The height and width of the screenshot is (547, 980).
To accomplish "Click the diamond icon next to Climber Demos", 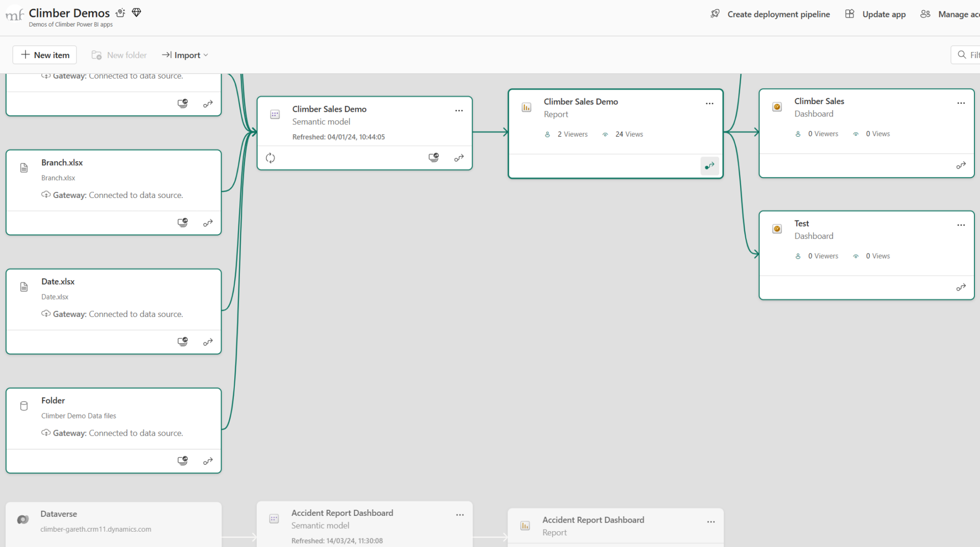I will [136, 12].
